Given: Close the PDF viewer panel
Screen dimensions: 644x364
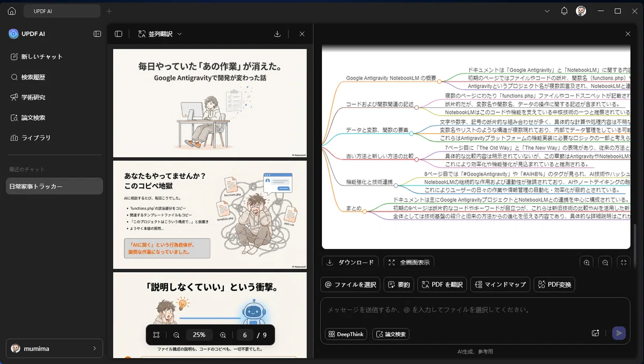Looking at the screenshot, I should pos(302,34).
